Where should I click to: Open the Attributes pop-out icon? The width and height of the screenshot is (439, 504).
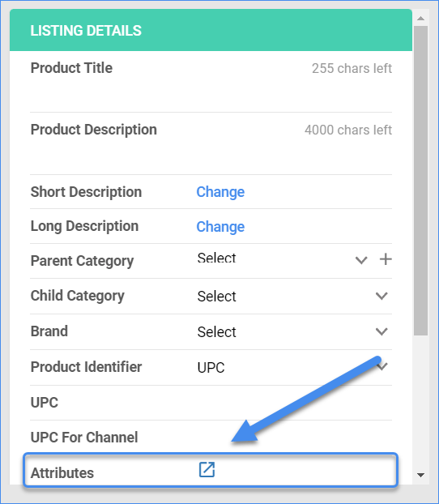click(x=207, y=470)
